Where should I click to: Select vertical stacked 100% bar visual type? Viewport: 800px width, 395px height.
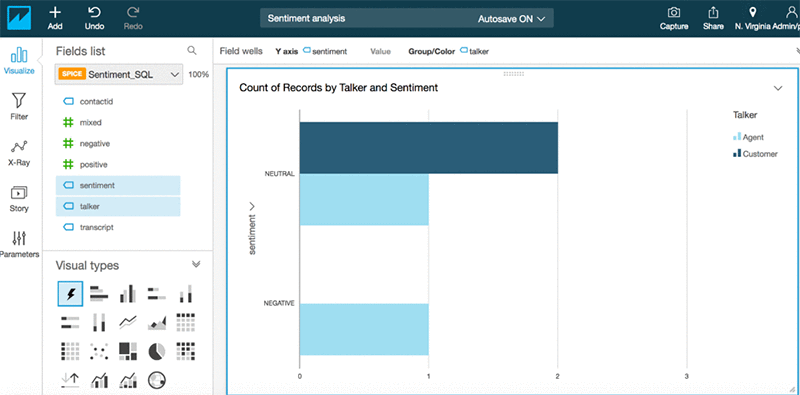pos(99,323)
